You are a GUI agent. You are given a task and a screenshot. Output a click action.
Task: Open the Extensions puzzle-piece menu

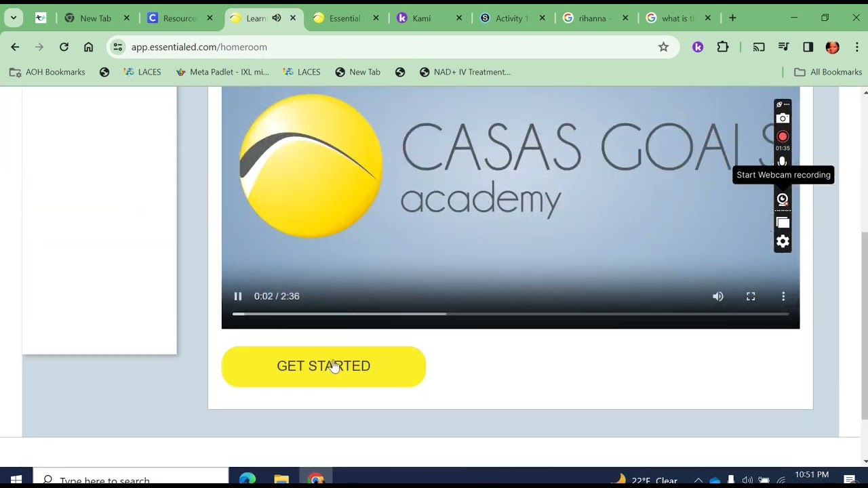click(723, 47)
